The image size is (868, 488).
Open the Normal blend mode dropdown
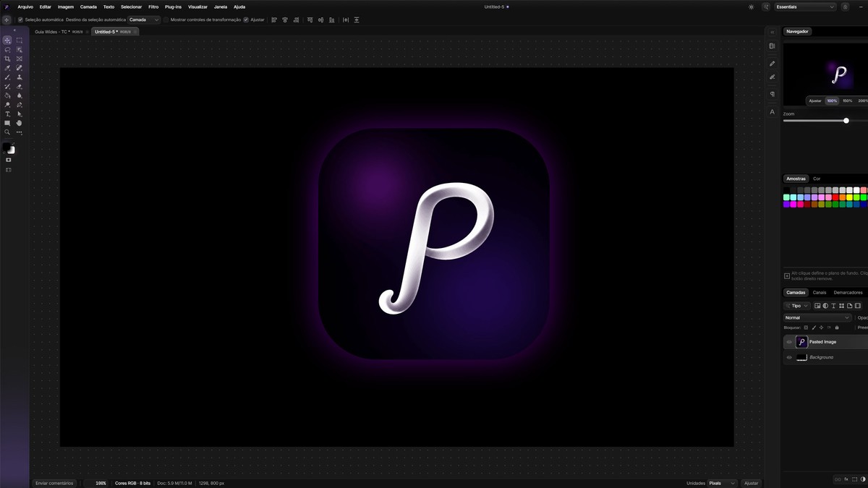[x=817, y=317]
